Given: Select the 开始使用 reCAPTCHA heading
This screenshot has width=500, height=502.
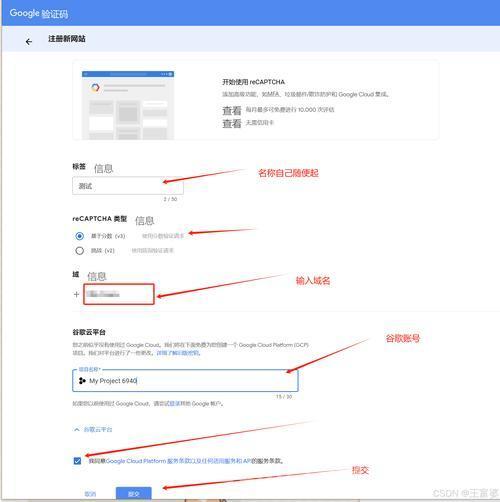Looking at the screenshot, I should coord(253,82).
